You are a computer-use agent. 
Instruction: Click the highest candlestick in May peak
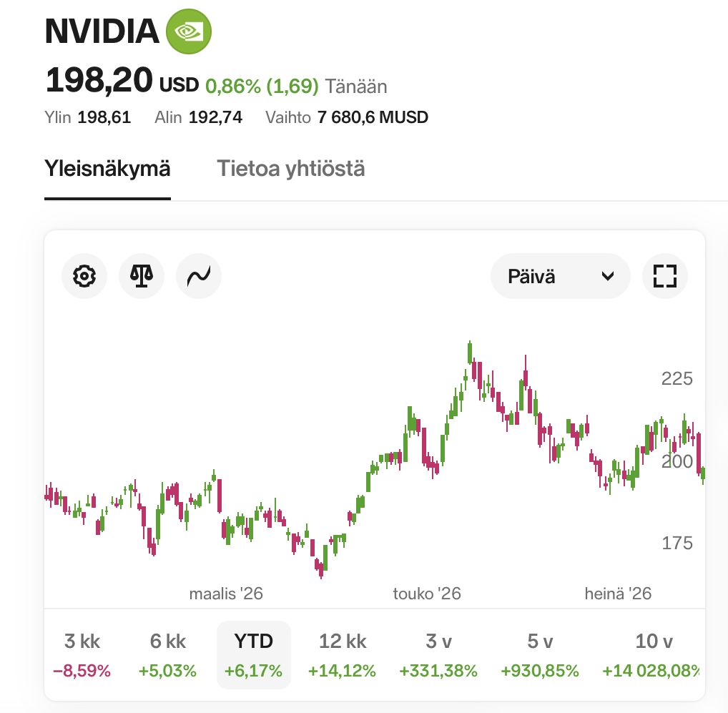pyautogui.click(x=470, y=353)
